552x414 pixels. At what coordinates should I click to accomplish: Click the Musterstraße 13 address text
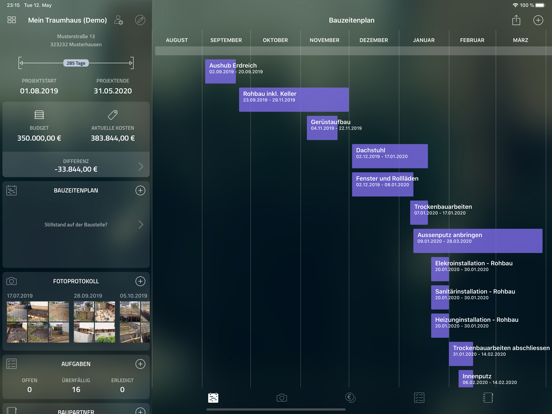point(76,36)
